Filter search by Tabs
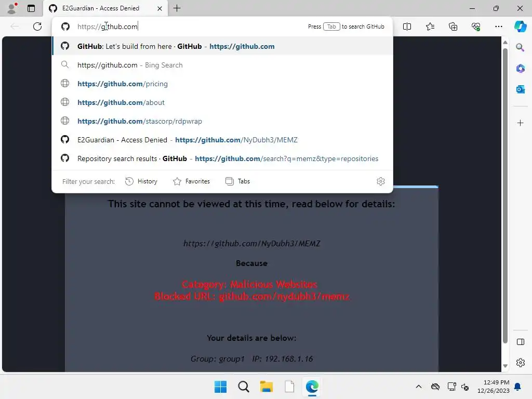 click(237, 181)
